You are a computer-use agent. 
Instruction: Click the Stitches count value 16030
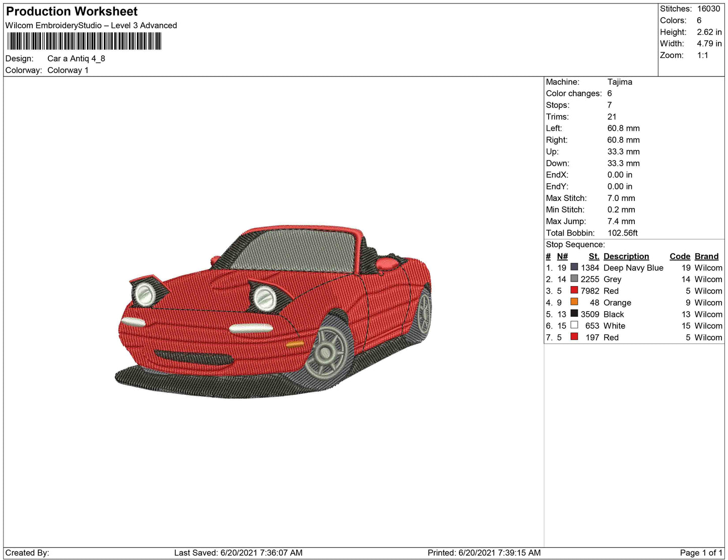pos(708,9)
